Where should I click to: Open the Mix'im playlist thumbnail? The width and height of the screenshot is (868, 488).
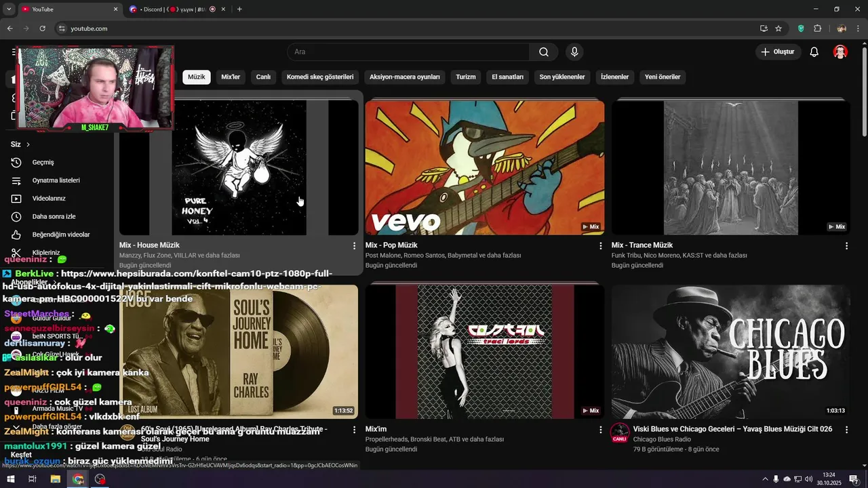tap(485, 351)
